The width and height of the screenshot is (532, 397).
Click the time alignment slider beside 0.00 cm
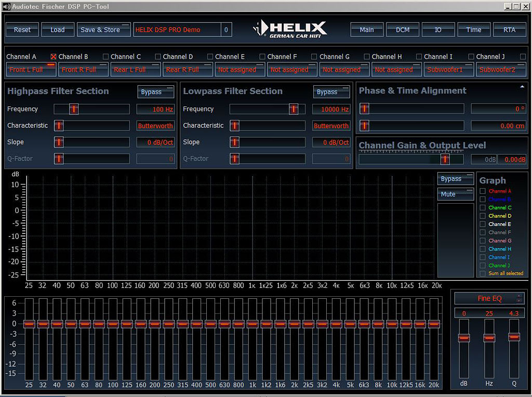(364, 126)
